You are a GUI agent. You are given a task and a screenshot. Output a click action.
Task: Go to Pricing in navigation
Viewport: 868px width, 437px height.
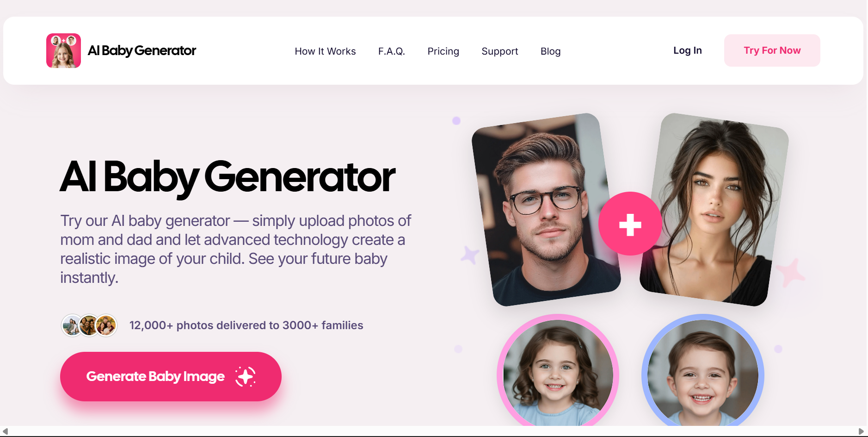click(x=443, y=51)
